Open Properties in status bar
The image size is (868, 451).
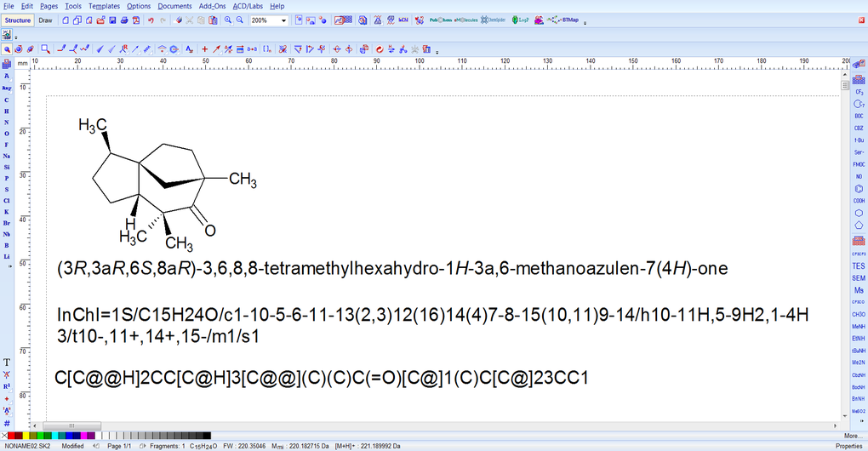pyautogui.click(x=849, y=446)
